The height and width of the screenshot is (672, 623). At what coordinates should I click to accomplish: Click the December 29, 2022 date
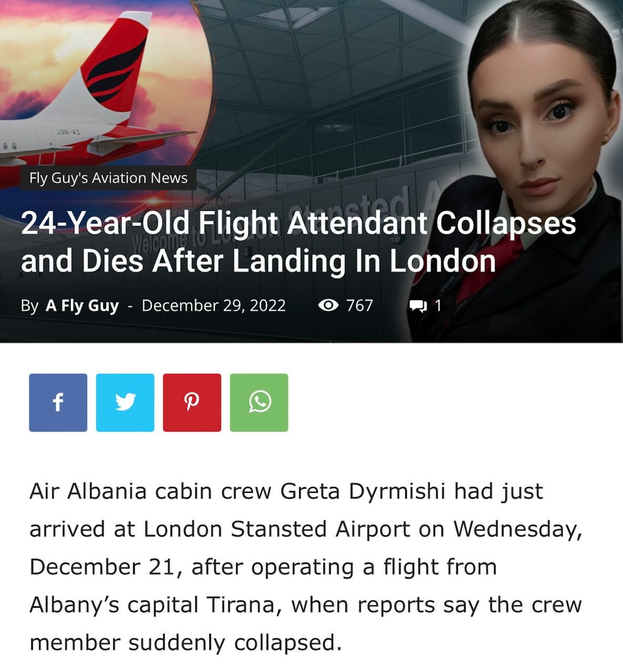pyautogui.click(x=214, y=305)
